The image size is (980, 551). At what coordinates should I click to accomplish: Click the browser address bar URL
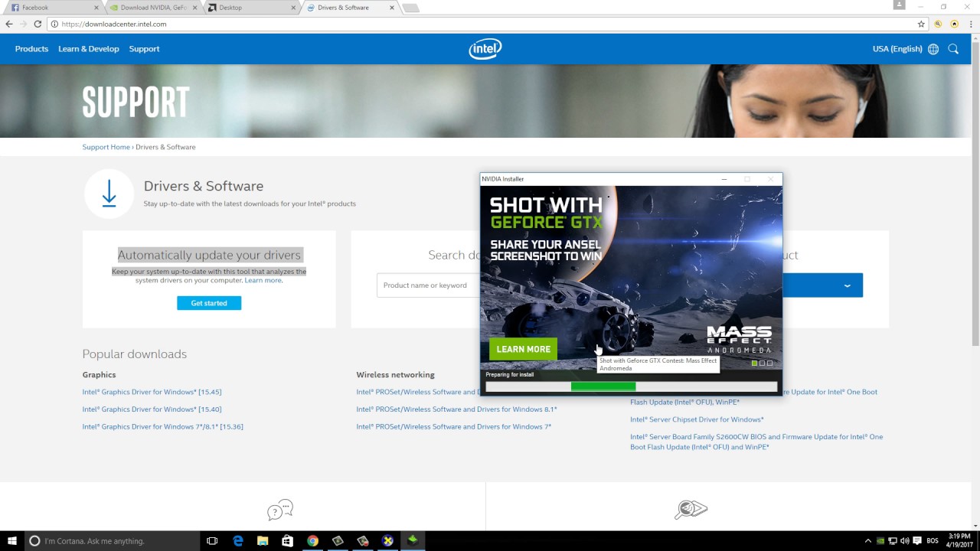(x=114, y=24)
